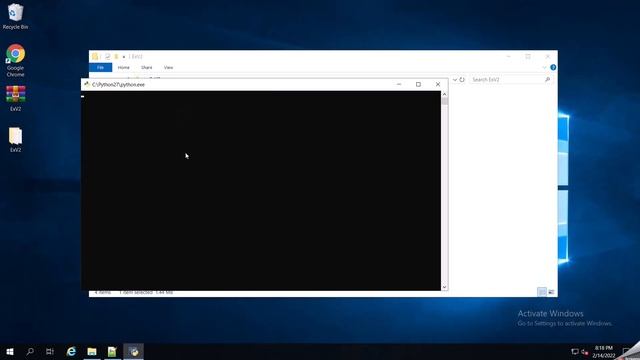
Task: Maximize the python.exe console window
Action: click(418, 84)
